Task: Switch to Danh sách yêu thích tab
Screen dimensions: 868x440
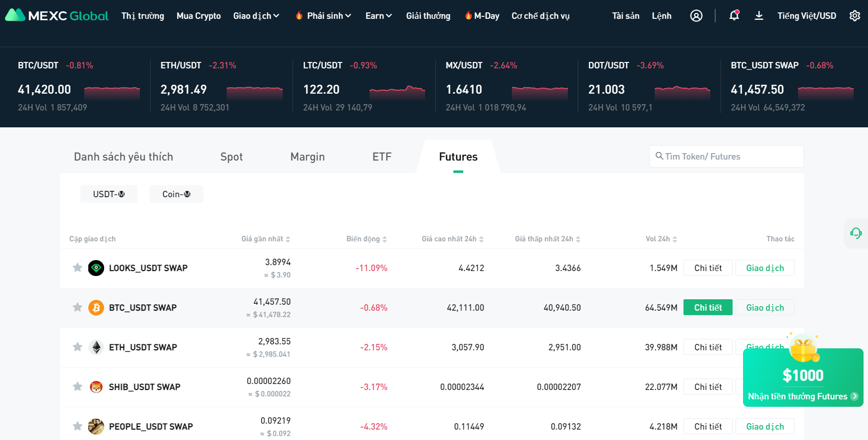Action: pos(124,157)
